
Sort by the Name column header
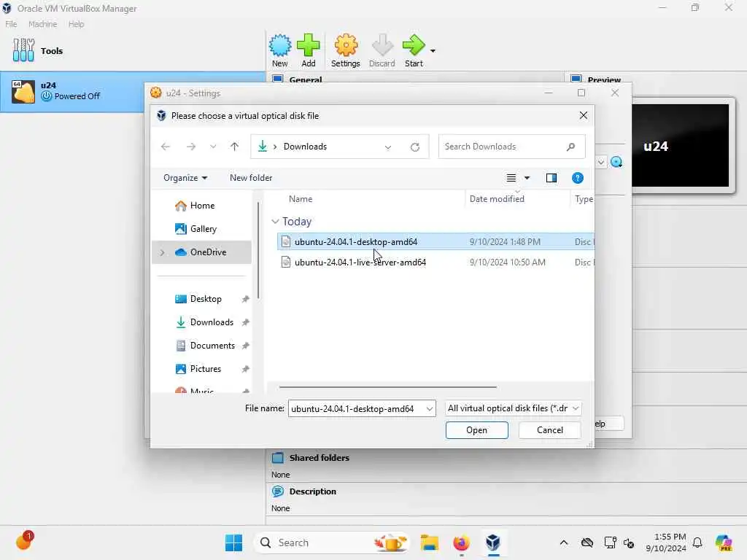pos(301,199)
